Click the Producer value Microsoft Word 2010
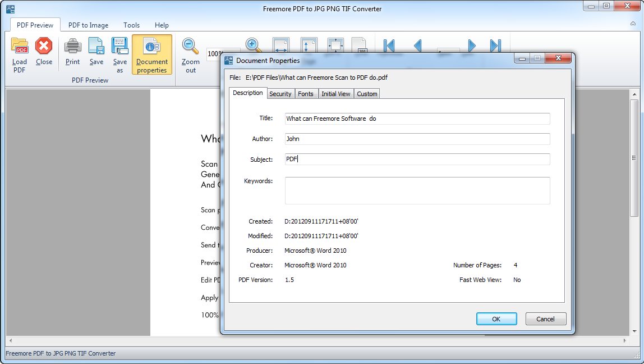This screenshot has width=644, height=364. point(315,251)
